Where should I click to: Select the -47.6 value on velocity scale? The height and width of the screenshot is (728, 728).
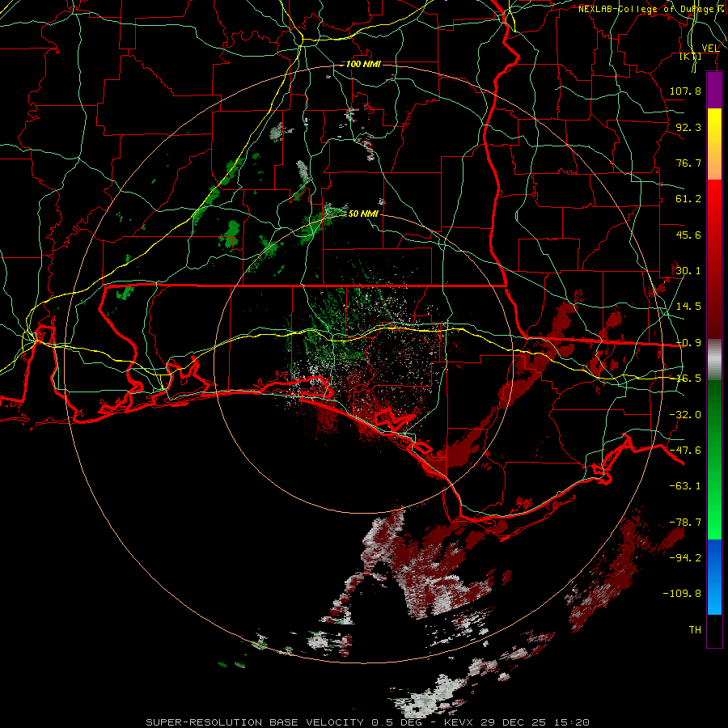[685, 451]
